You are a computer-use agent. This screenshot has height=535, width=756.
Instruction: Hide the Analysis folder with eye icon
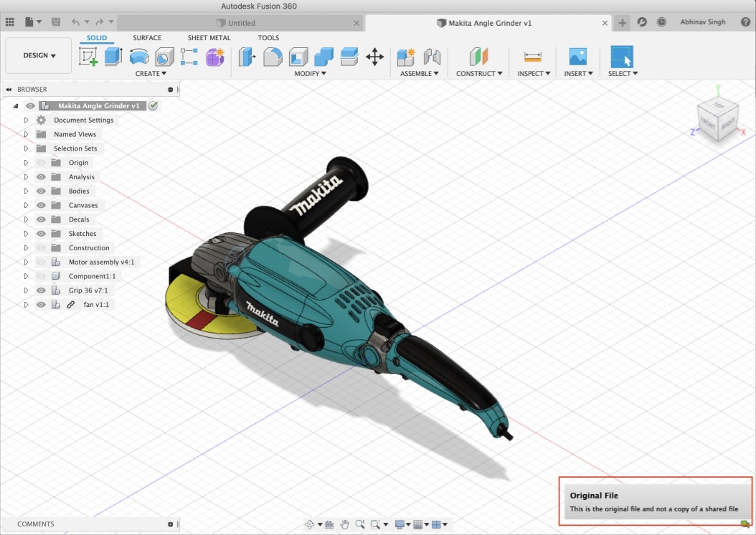click(x=41, y=177)
